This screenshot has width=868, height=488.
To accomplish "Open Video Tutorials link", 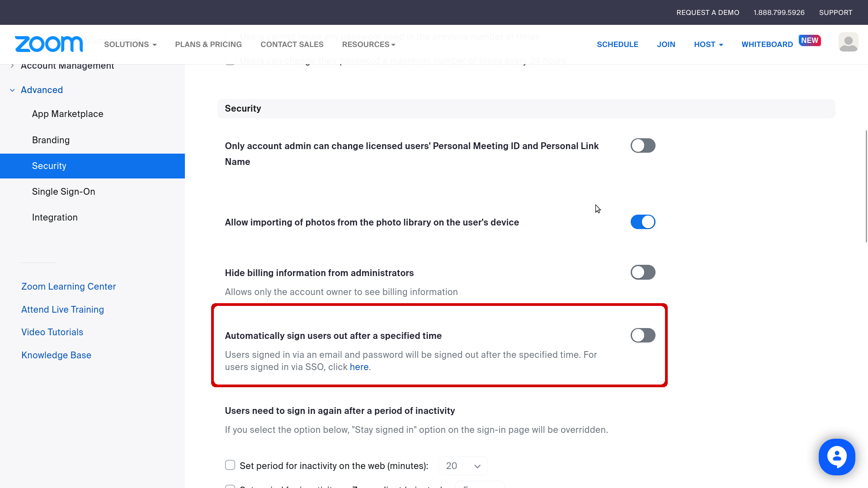I will coord(52,332).
